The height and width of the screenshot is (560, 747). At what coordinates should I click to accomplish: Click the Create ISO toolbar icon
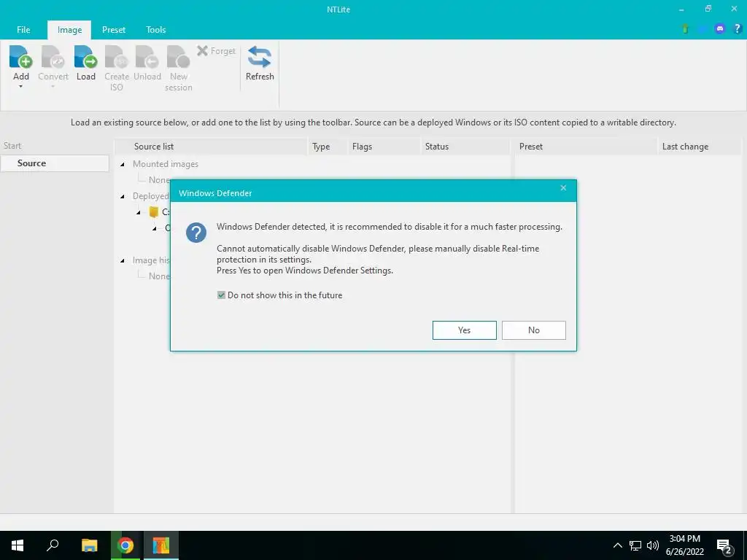(117, 57)
